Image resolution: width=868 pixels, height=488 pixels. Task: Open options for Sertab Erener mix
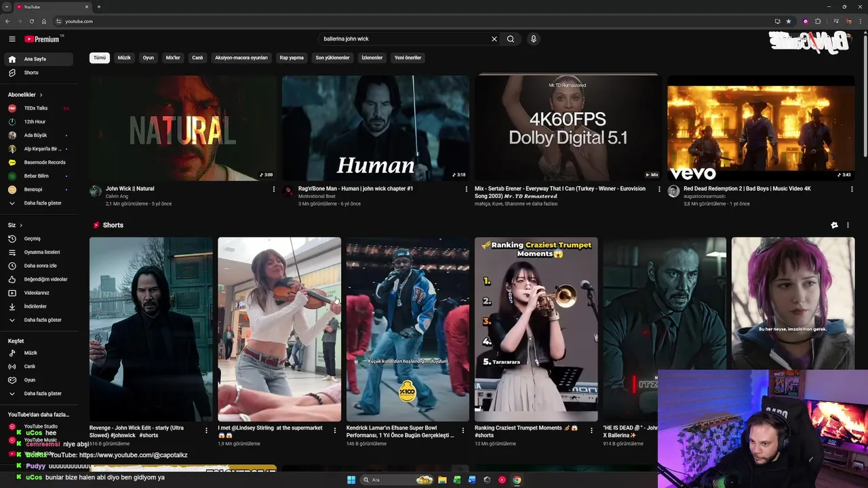(659, 189)
